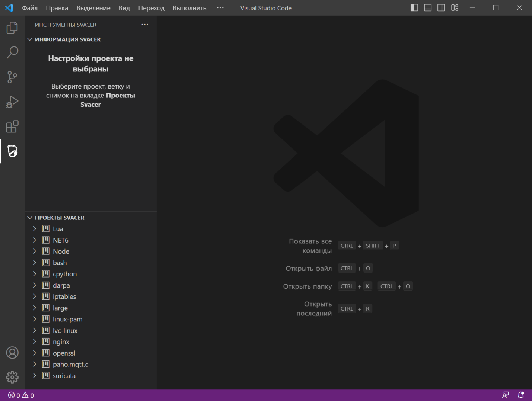Expand the iptables project chevron
The height and width of the screenshot is (401, 532).
[35, 296]
